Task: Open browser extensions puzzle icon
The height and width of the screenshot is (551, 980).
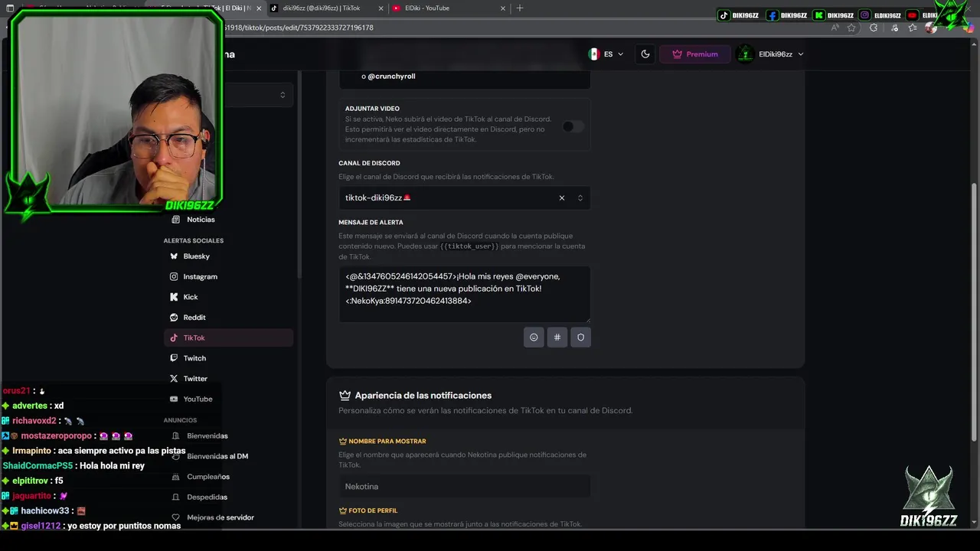Action: tap(874, 28)
